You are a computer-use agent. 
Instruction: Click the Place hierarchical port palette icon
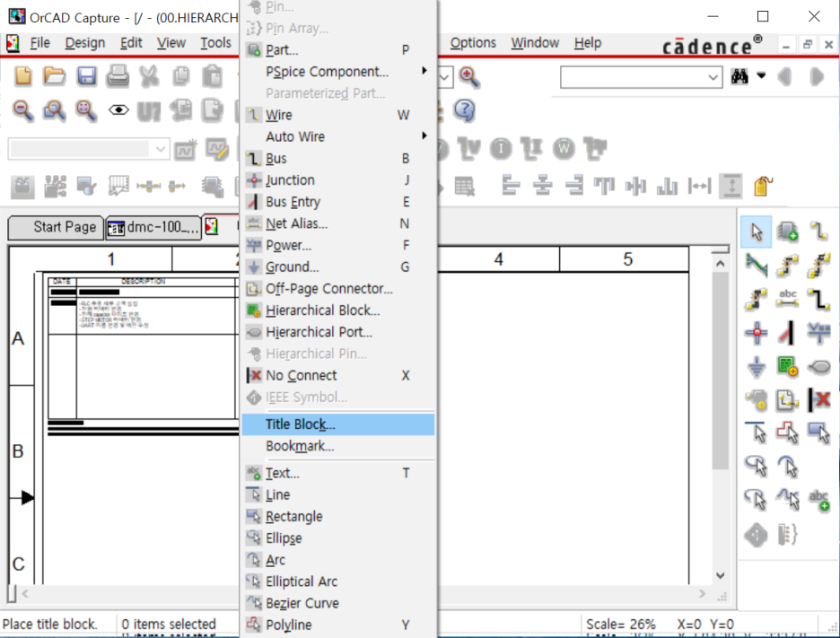pos(818,367)
